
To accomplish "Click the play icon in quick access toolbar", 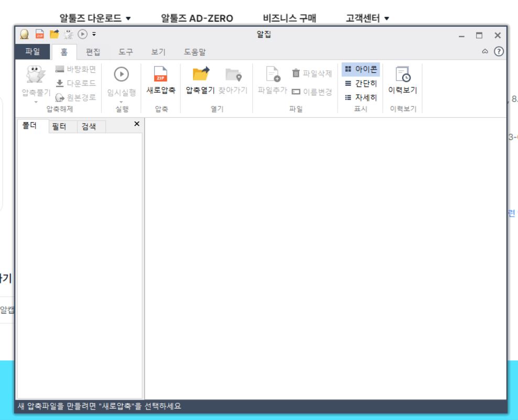I will tap(82, 34).
